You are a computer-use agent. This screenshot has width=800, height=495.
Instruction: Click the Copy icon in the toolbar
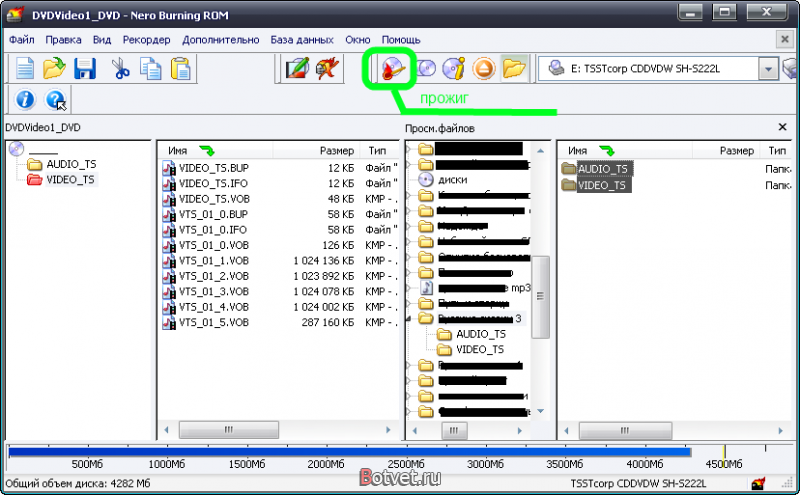151,68
